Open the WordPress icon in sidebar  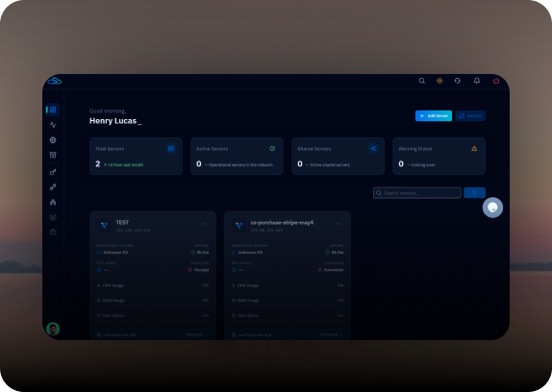(53, 217)
